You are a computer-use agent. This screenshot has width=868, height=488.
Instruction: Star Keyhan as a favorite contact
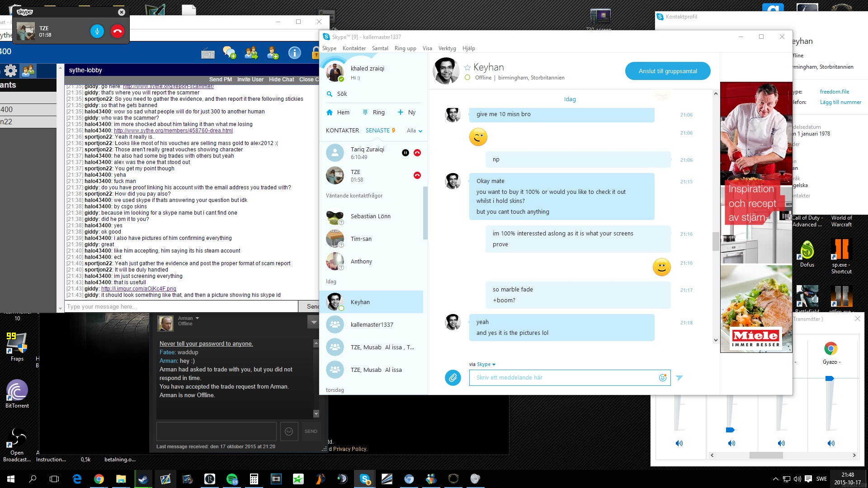[x=467, y=68]
